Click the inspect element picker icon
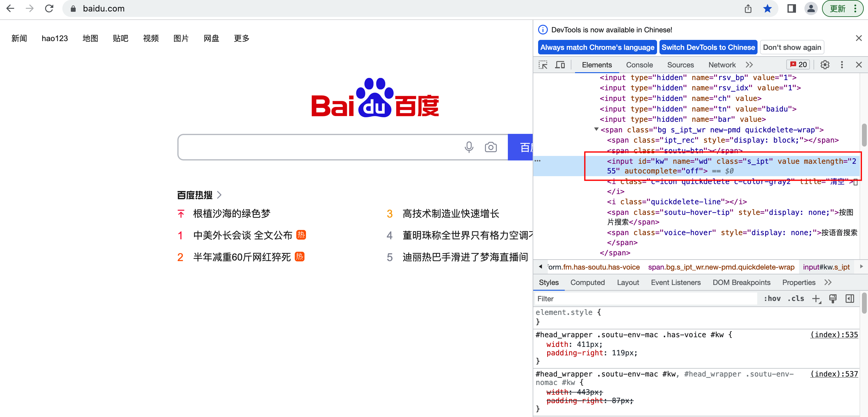Viewport: 868px width, 417px height. pos(543,65)
